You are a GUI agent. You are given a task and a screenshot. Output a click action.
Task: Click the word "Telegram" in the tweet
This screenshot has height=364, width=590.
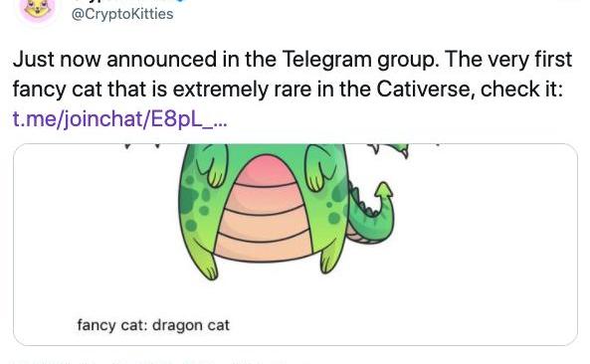point(326,60)
